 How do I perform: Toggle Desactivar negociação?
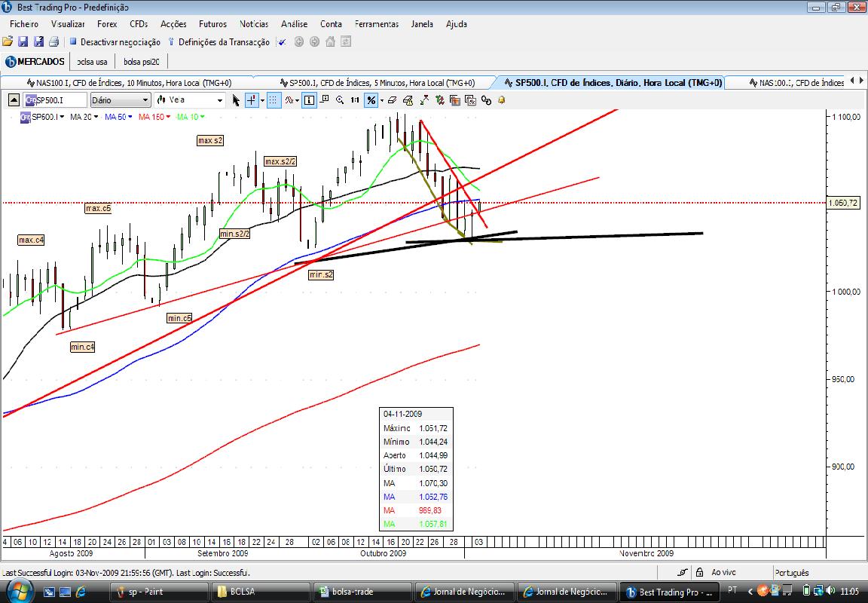click(115, 42)
